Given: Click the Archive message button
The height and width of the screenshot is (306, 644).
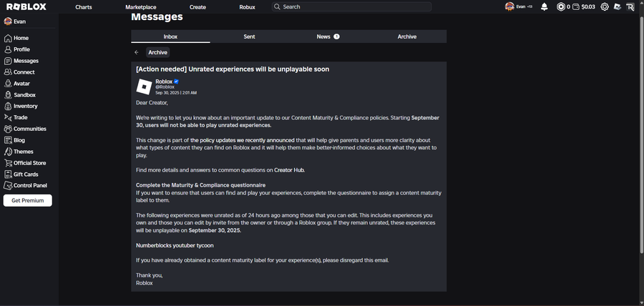Looking at the screenshot, I should 157,52.
